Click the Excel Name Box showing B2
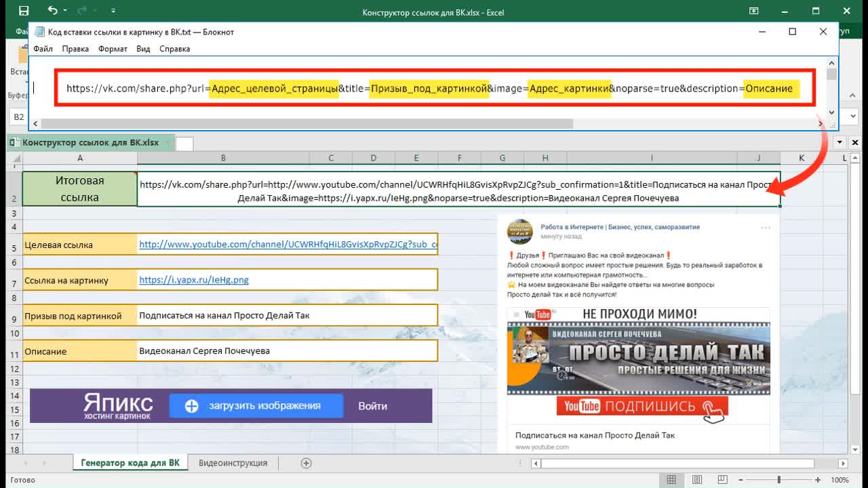 18,117
